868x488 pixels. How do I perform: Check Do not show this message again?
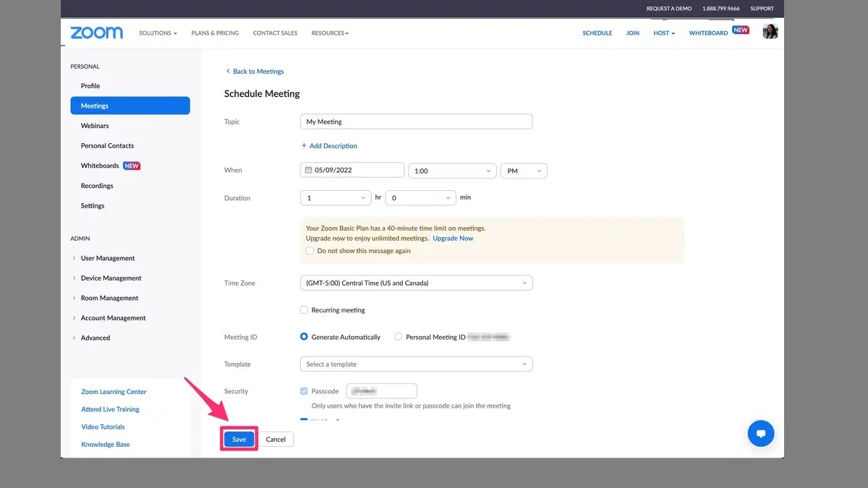click(x=310, y=251)
